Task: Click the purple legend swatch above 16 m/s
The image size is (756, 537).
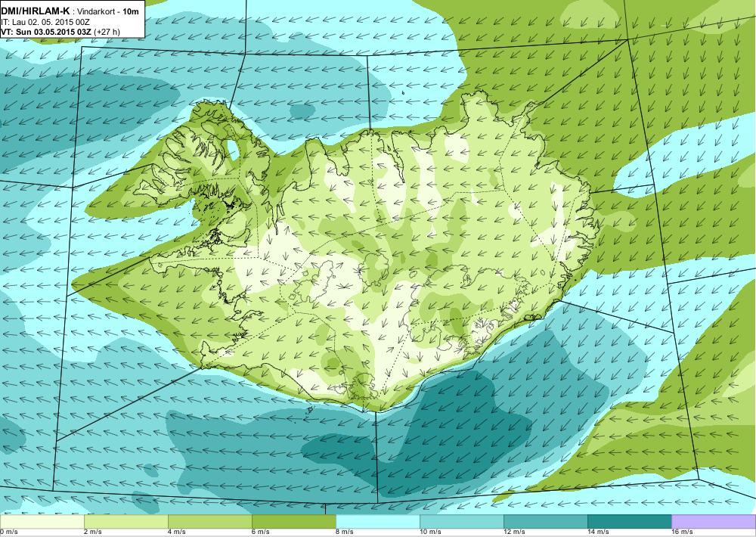Action: [714, 522]
